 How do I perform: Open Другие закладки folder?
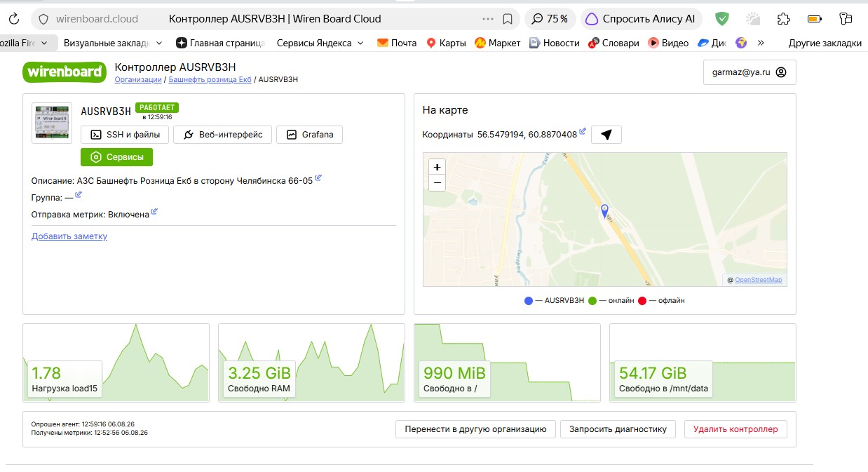[x=825, y=43]
